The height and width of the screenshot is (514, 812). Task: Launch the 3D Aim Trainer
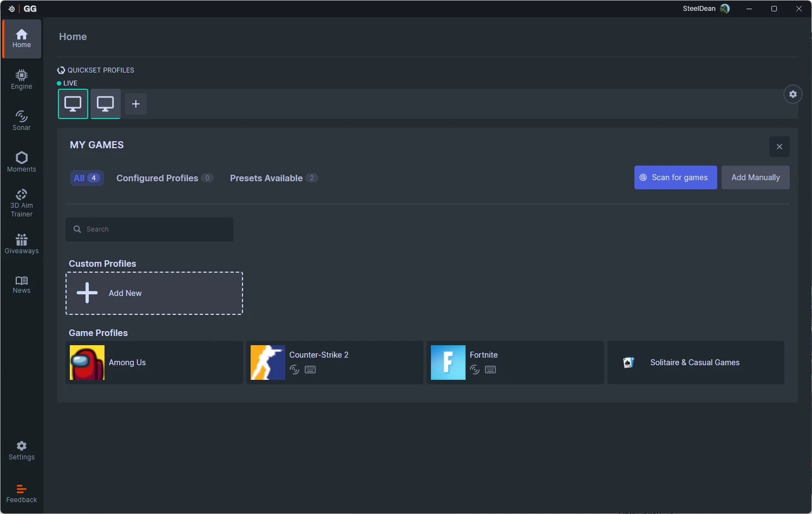coord(22,203)
